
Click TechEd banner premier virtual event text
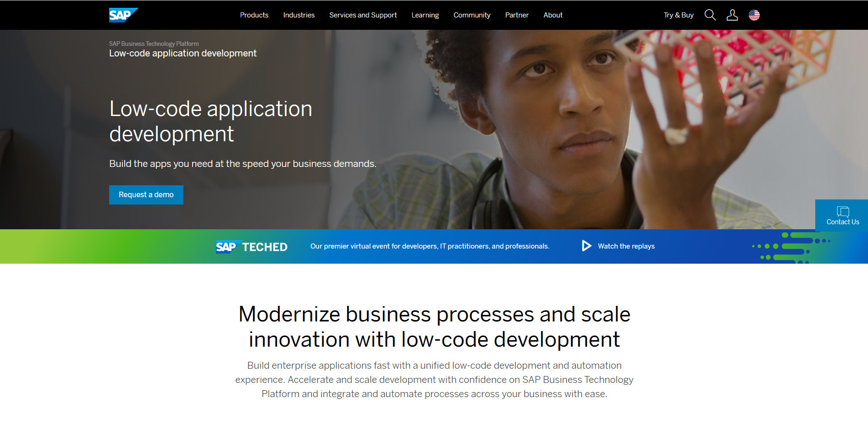coord(430,246)
